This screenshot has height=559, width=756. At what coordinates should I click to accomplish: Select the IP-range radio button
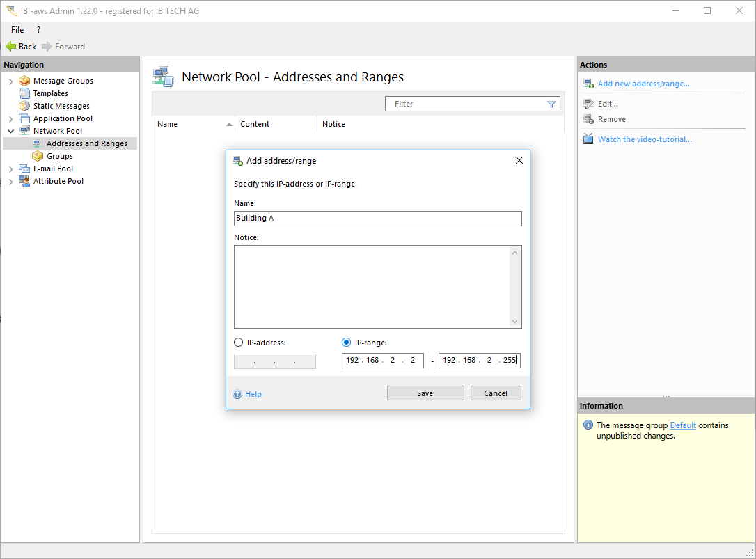347,343
